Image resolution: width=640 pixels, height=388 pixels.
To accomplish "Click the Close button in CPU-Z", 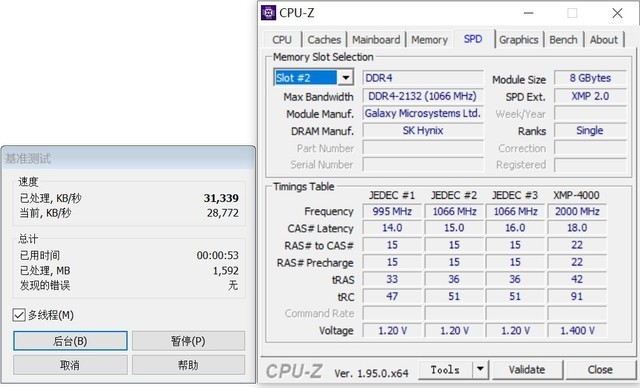I will pos(600,370).
